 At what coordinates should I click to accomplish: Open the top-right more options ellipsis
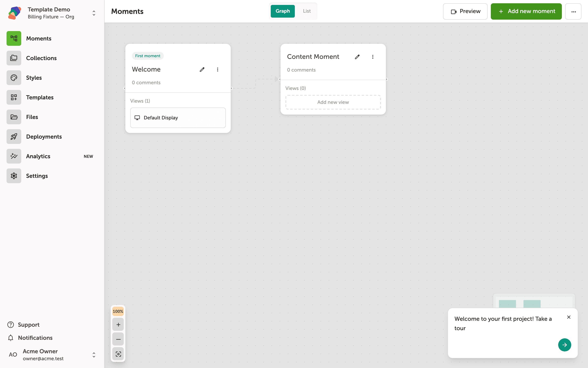pos(574,11)
